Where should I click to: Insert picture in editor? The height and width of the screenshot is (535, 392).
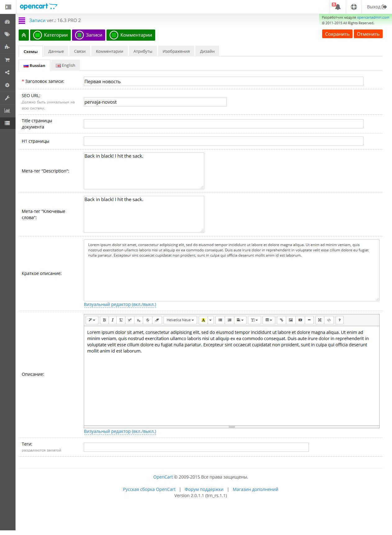coord(291,320)
